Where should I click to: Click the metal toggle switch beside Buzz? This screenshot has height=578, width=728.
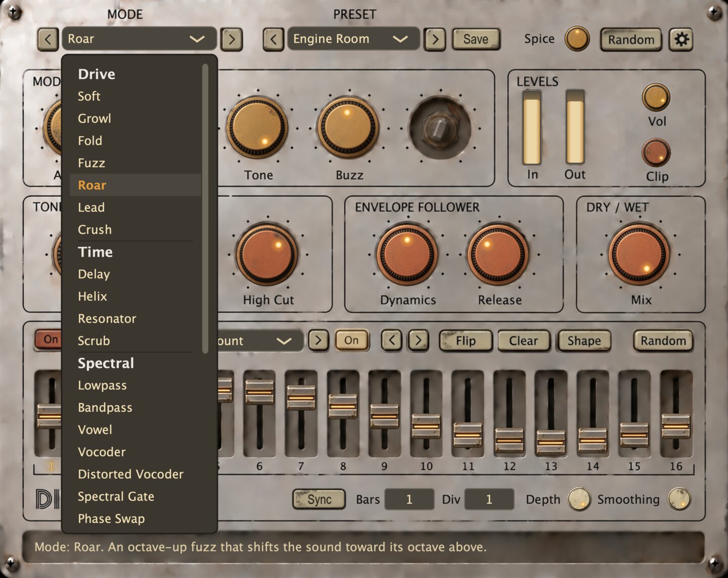click(x=440, y=128)
